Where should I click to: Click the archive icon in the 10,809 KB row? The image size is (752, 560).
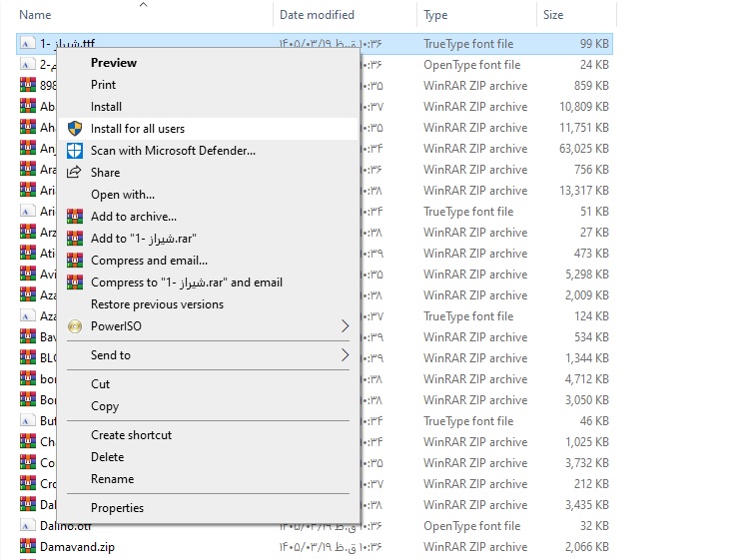(x=28, y=106)
